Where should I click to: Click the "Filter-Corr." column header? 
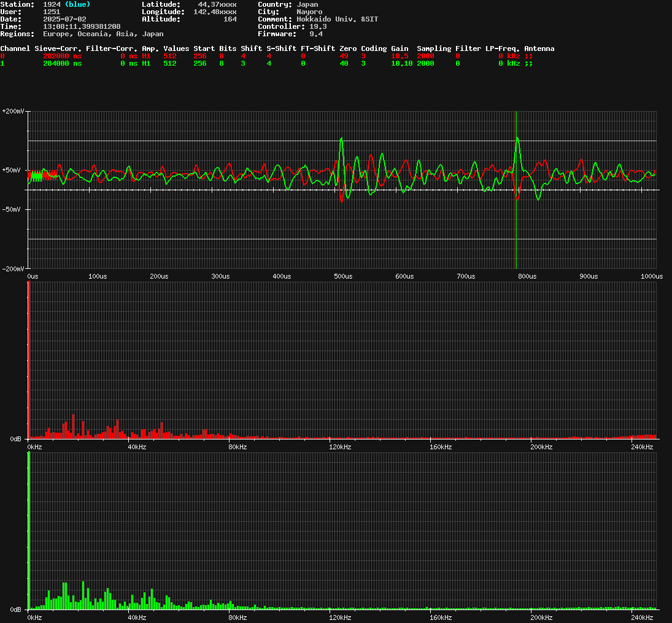tap(112, 48)
